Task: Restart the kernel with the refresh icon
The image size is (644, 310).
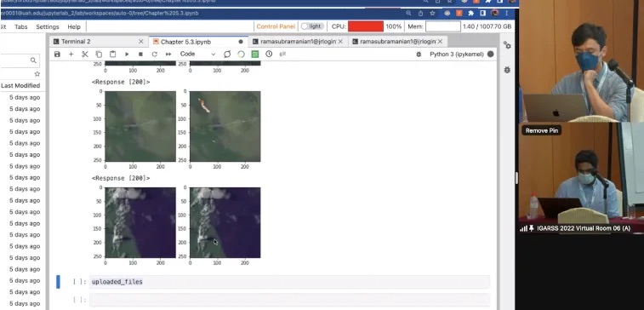Action: click(155, 55)
